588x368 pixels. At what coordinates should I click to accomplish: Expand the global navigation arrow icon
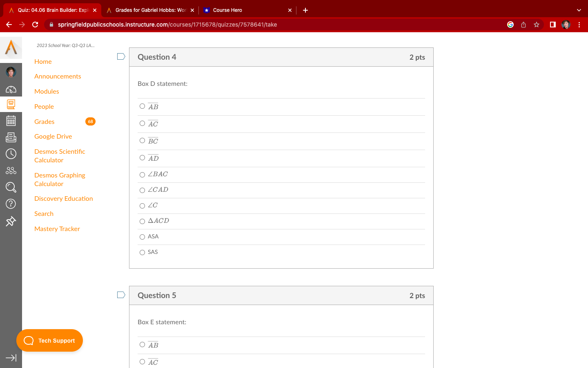coord(11,358)
